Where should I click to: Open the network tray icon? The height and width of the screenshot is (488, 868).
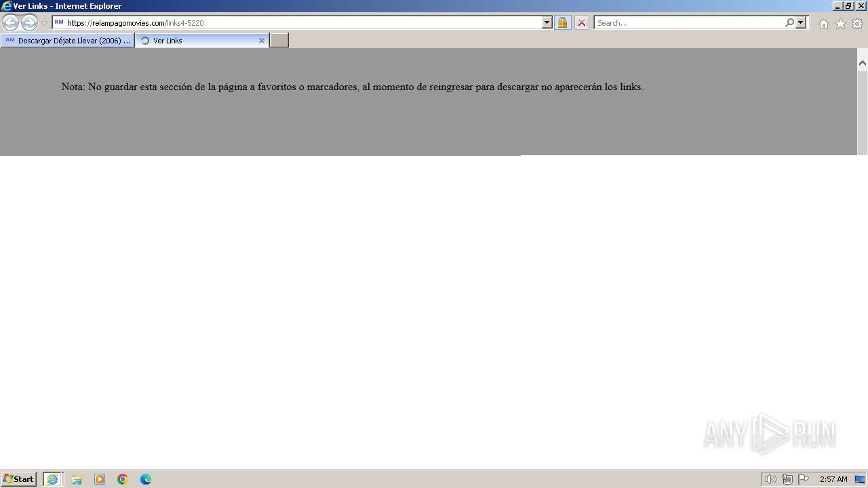[787, 479]
